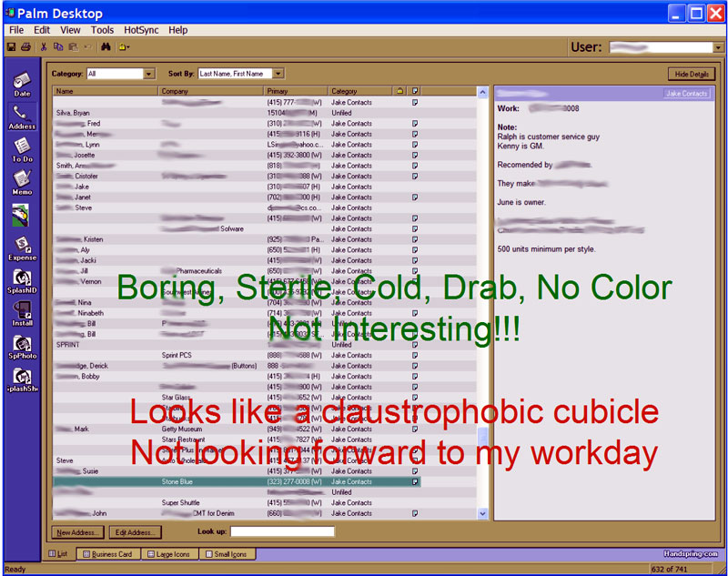Screen dimensions: 728x576
Task: Click the "632 of 741" status bar count
Action: click(669, 569)
